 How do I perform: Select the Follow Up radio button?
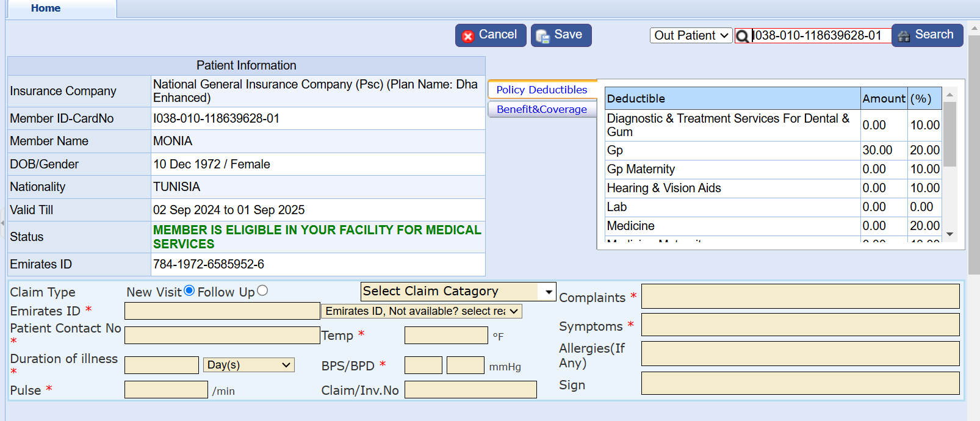262,290
